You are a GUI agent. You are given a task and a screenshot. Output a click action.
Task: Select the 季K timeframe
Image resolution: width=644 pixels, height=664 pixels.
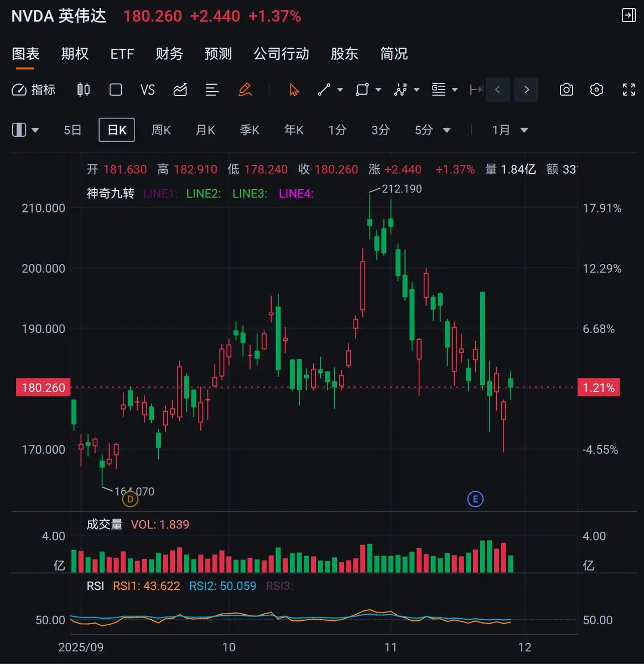click(x=250, y=130)
